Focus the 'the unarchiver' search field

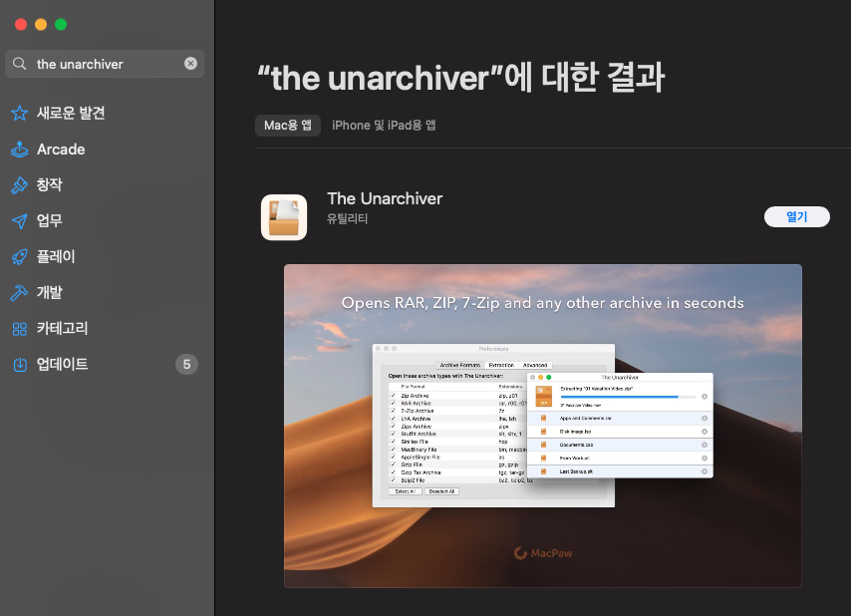pyautogui.click(x=105, y=64)
